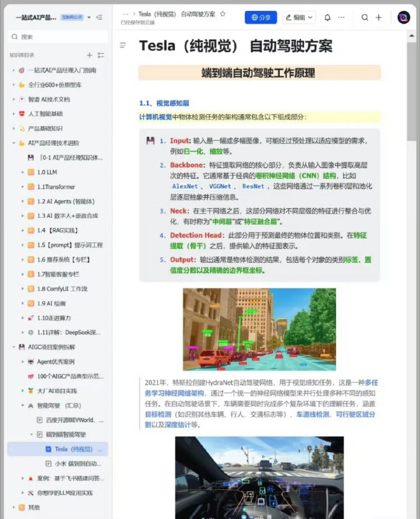420x519 pixels.
Task: Click the plus icon to create new document
Action: [379, 18]
